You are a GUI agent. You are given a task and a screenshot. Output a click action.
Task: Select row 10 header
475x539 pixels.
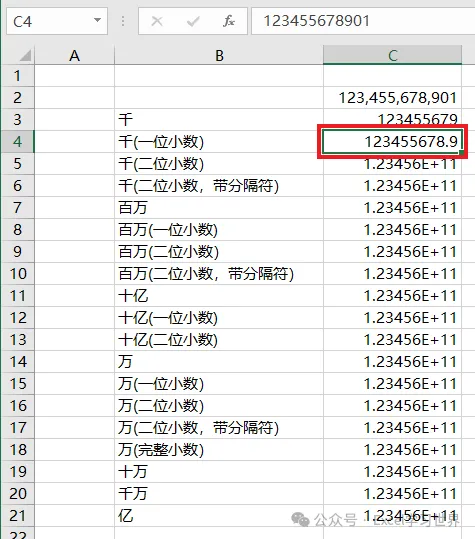pos(18,274)
